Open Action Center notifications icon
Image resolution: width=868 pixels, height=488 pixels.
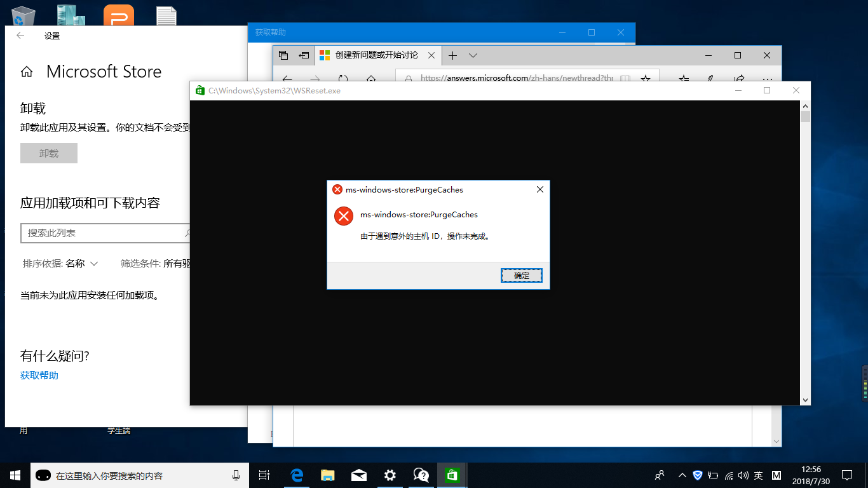(x=847, y=475)
